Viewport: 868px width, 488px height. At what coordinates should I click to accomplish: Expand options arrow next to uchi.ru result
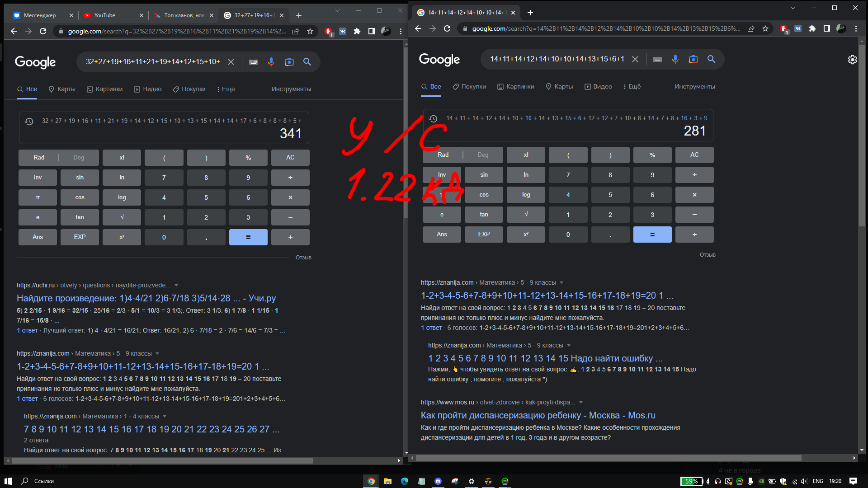pyautogui.click(x=176, y=286)
